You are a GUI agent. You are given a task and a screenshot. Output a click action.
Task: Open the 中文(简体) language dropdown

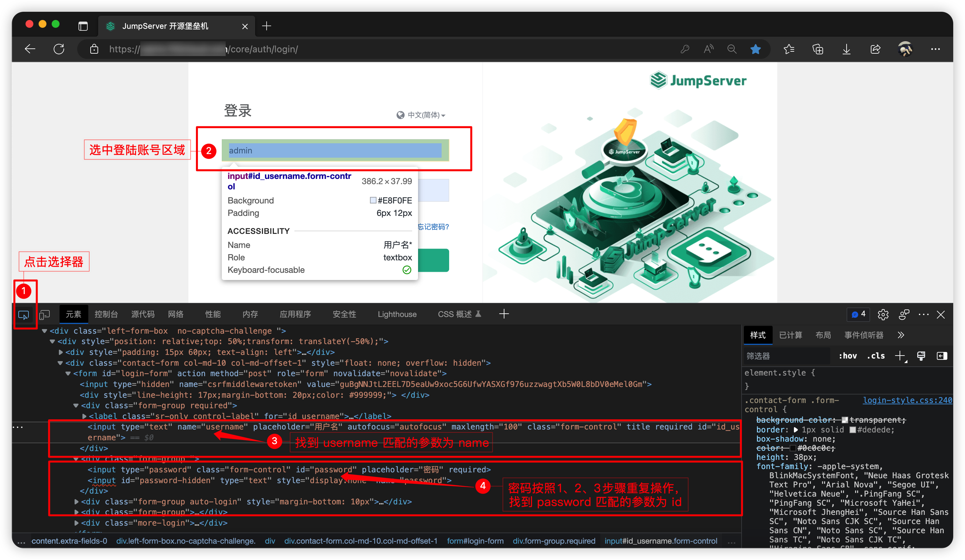(x=421, y=115)
